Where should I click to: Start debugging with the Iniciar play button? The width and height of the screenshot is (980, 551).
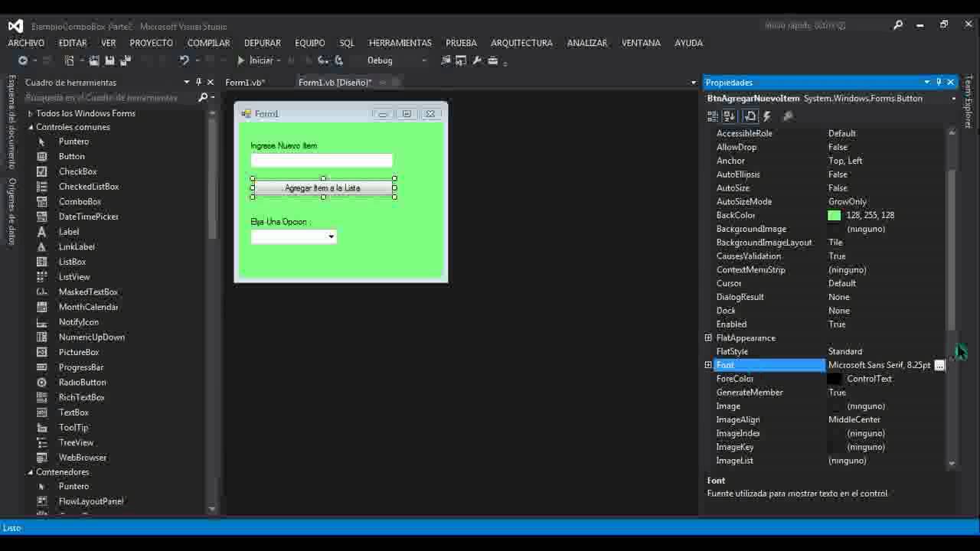click(256, 60)
